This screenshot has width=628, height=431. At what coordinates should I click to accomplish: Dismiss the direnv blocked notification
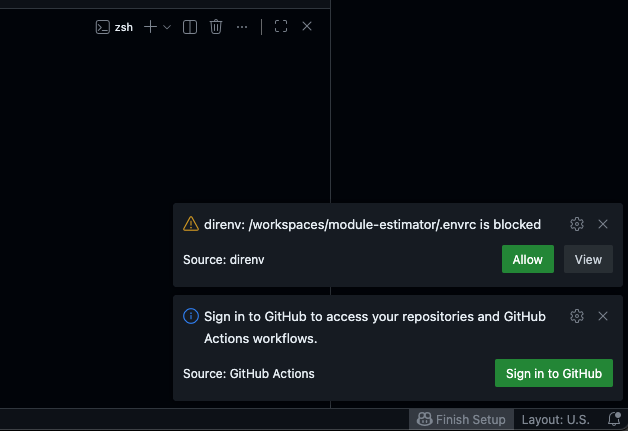pyautogui.click(x=603, y=224)
